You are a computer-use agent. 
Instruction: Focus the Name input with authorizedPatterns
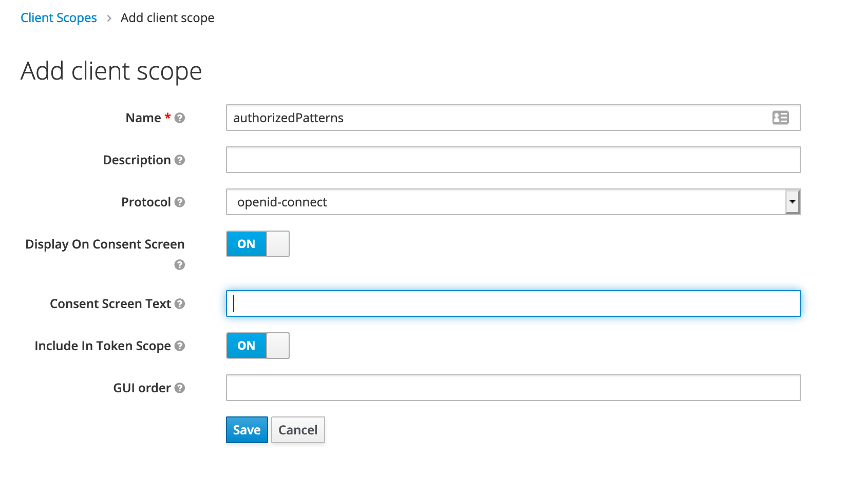[514, 118]
